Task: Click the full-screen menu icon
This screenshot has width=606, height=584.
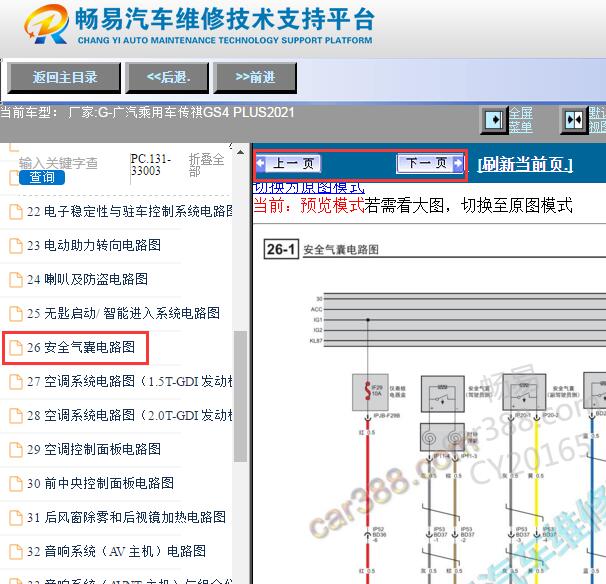Action: pyautogui.click(x=494, y=120)
